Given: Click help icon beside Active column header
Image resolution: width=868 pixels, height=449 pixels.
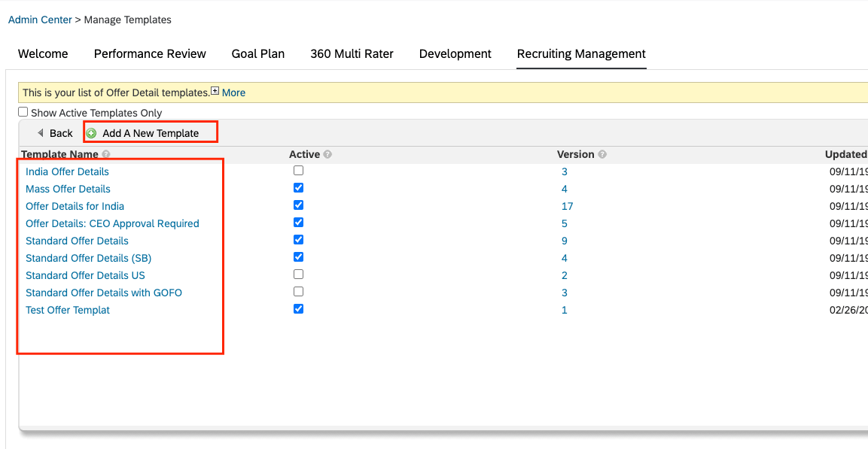Looking at the screenshot, I should point(327,155).
